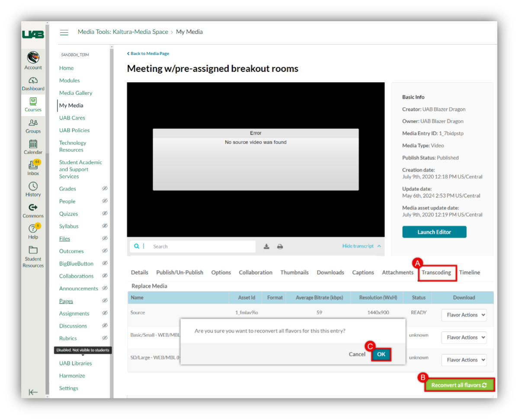The width and height of the screenshot is (519, 420).
Task: Open the hamburger navigation menu
Action: tap(64, 32)
